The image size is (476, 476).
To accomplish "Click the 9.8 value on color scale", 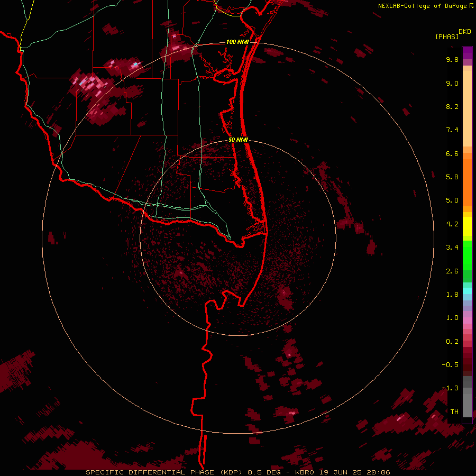I will (x=452, y=59).
